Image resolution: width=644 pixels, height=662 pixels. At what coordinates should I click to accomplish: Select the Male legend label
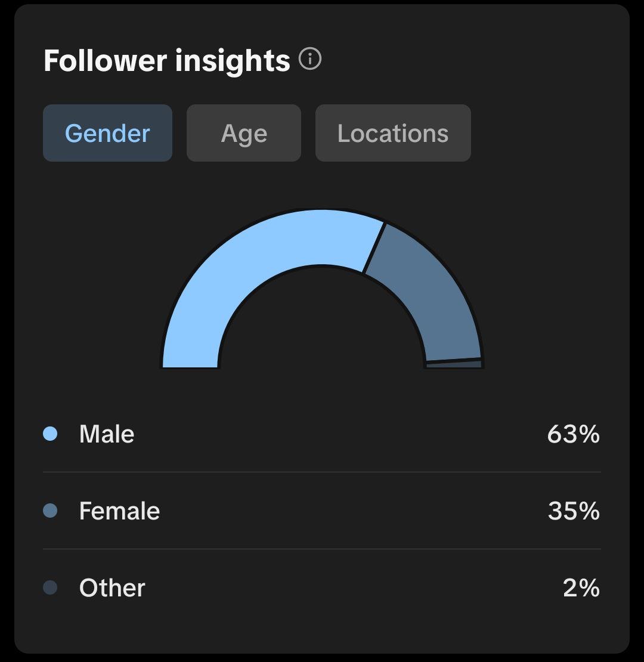tap(107, 434)
